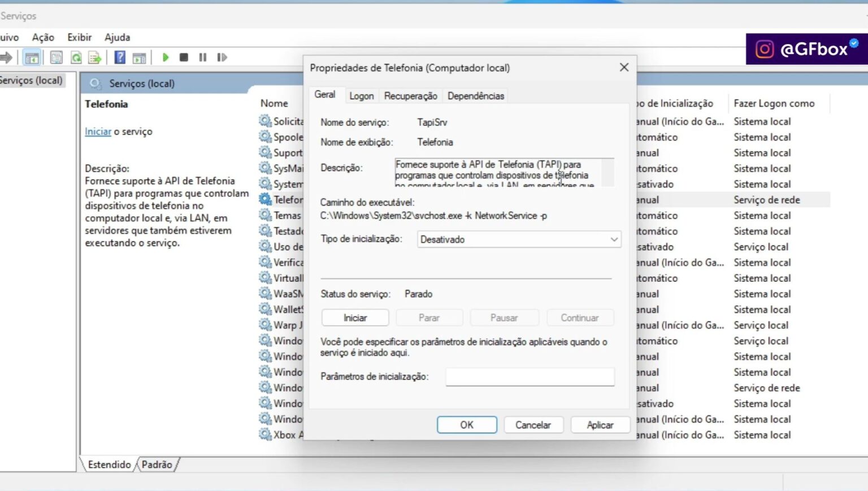Close the Propriedades de Telefonia dialog

(624, 67)
